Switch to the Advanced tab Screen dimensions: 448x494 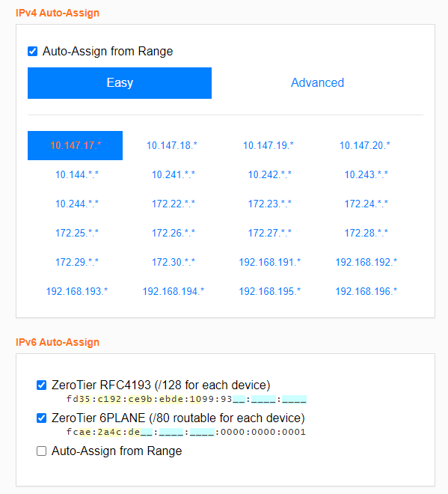[x=317, y=83]
